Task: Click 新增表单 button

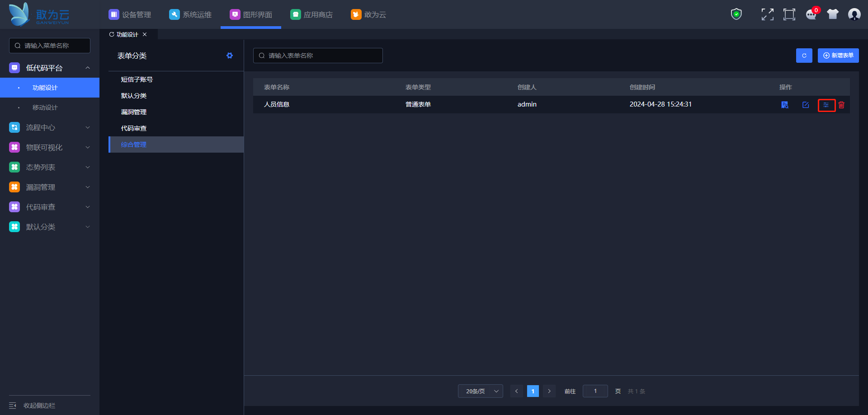Action: click(838, 56)
